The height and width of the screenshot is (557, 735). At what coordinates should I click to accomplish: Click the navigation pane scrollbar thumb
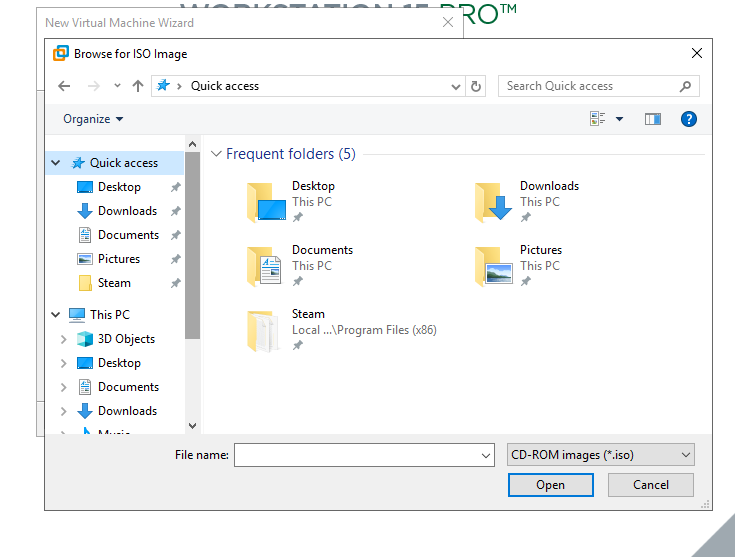pyautogui.click(x=192, y=245)
